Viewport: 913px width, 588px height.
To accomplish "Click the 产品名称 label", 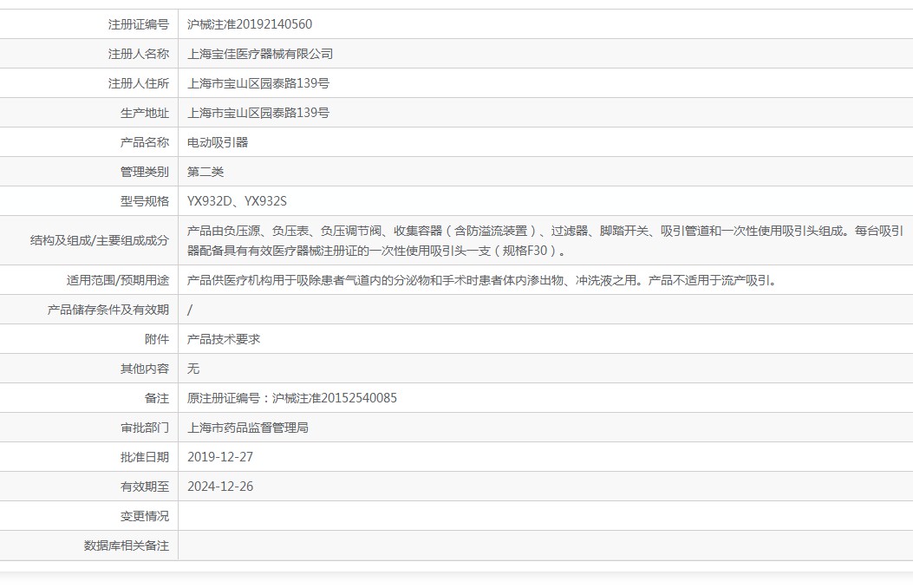I will tap(145, 142).
